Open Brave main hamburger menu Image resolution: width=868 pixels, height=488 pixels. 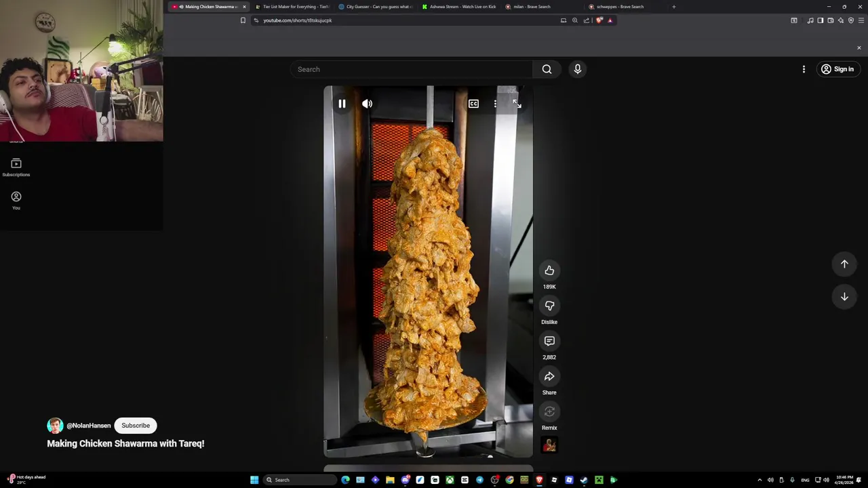point(861,20)
